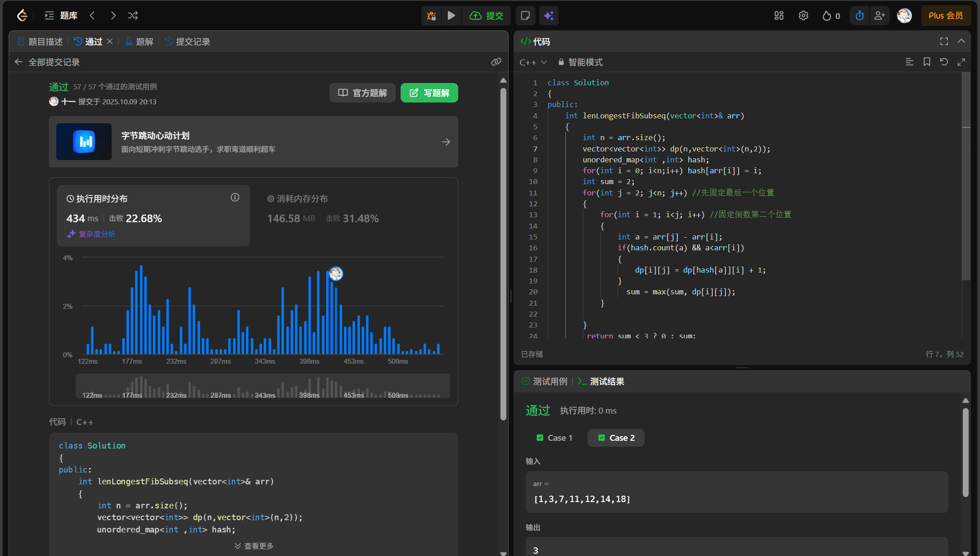Screen dimensions: 980x556
Task: Open the timer stopwatch icon
Action: point(859,16)
